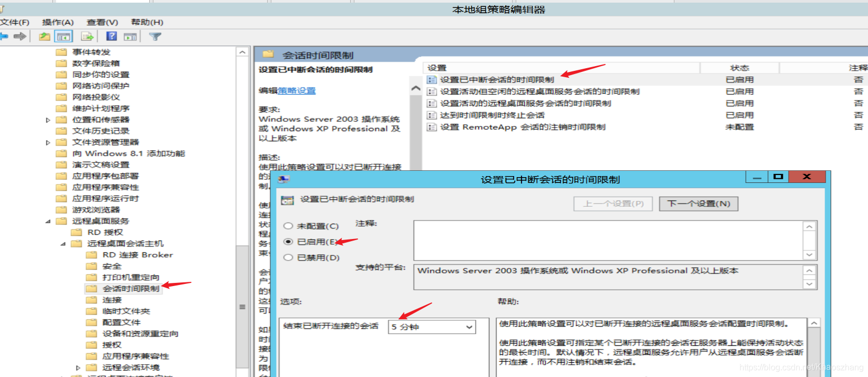Select the 游戏浏览器 tree item
The width and height of the screenshot is (868, 377).
(x=96, y=210)
